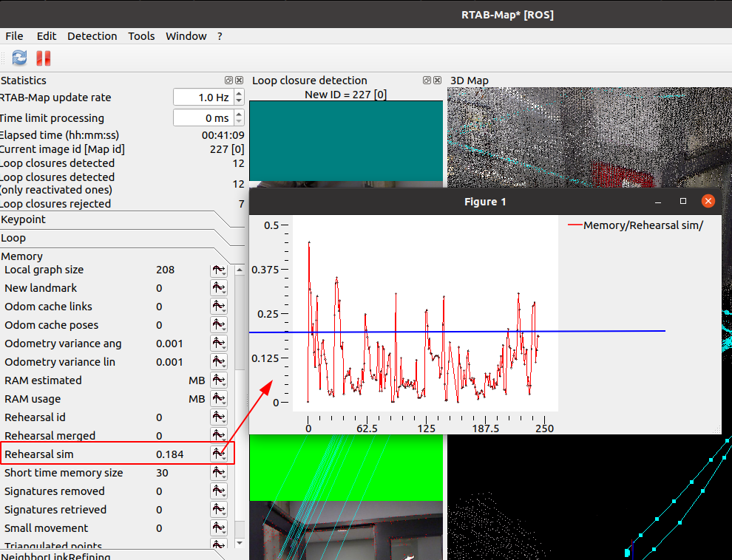Click the blue refresh icon in toolbar
The height and width of the screenshot is (560, 732).
click(19, 58)
